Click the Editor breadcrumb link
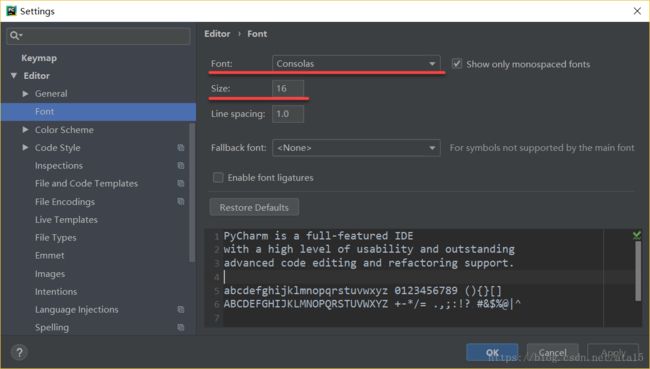650x369 pixels. pyautogui.click(x=217, y=34)
